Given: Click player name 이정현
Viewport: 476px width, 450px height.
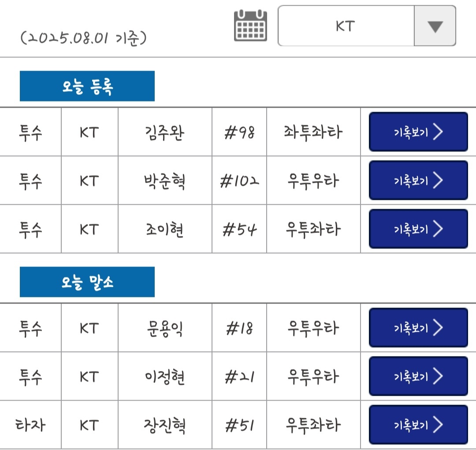Looking at the screenshot, I should pos(164,376).
